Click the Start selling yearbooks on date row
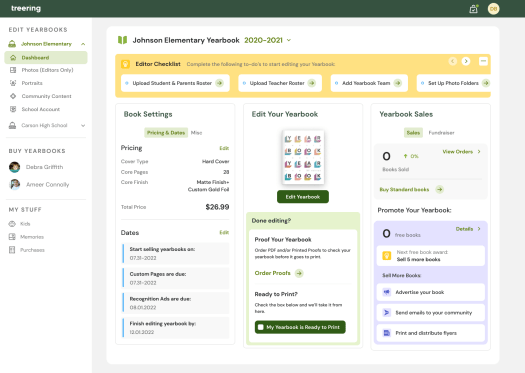525x373 pixels. 176,253
